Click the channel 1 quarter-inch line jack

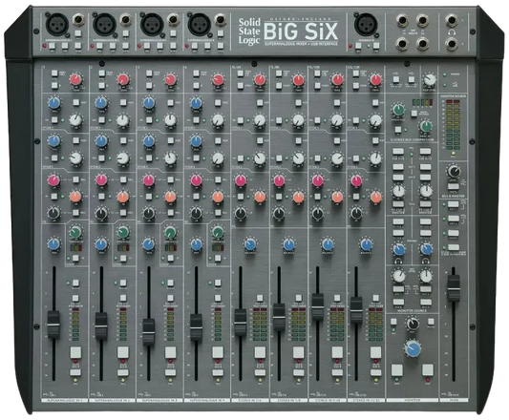point(78,20)
